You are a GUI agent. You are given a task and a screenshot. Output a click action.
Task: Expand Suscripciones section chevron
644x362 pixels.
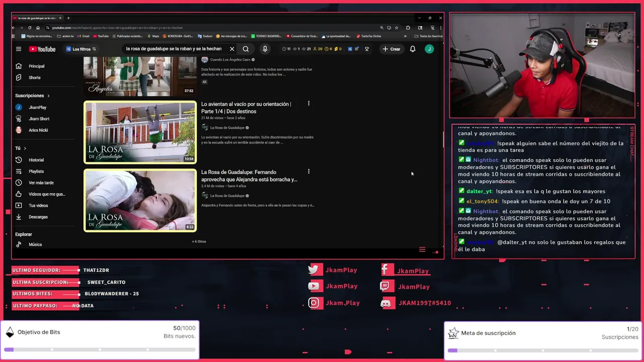click(48, 96)
